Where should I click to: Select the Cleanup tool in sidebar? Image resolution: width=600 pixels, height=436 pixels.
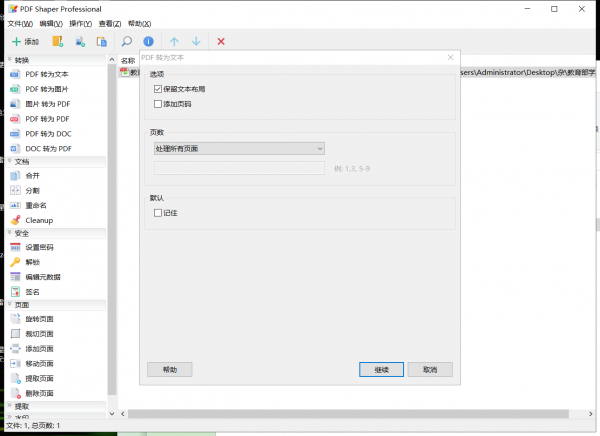coord(38,220)
